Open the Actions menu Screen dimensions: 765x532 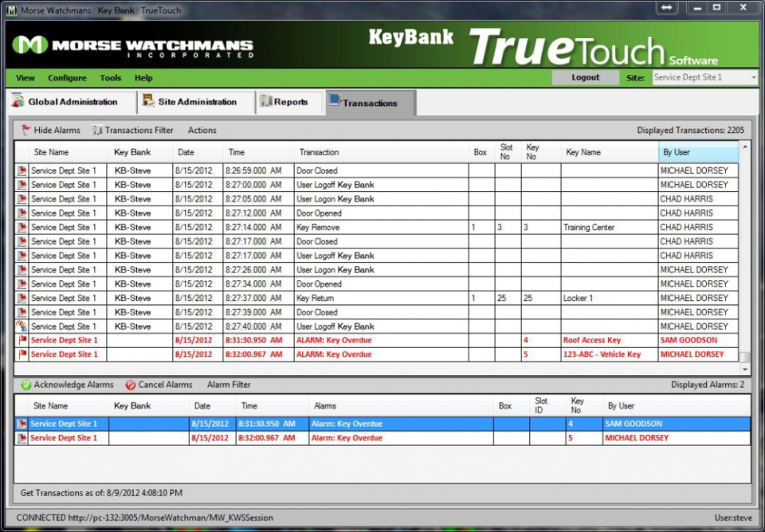(x=202, y=130)
